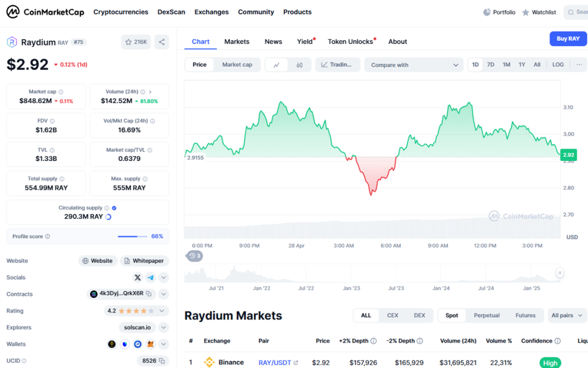Image resolution: width=588 pixels, height=368 pixels.
Task: Toggle LOG scale on chart
Action: click(558, 64)
